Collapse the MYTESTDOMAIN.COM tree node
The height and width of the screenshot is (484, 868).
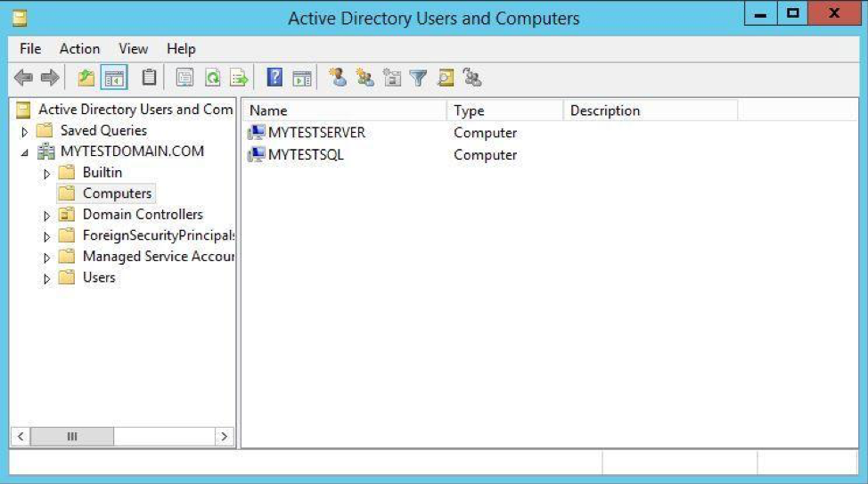tap(25, 152)
